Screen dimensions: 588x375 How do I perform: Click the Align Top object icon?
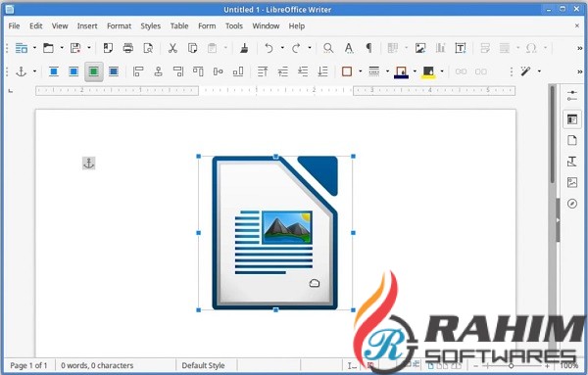click(198, 71)
